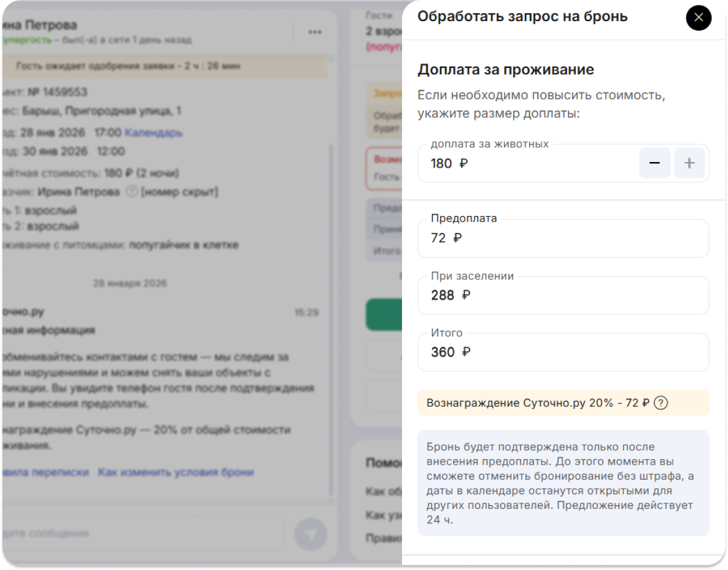Open the Календарь link
The height and width of the screenshot is (570, 728).
point(153,133)
